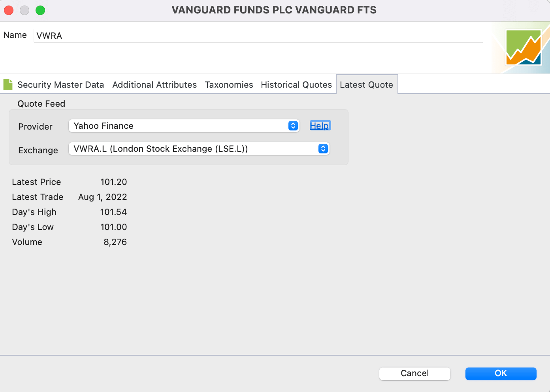Close the window with the red button
This screenshot has height=392, width=550.
coord(9,10)
